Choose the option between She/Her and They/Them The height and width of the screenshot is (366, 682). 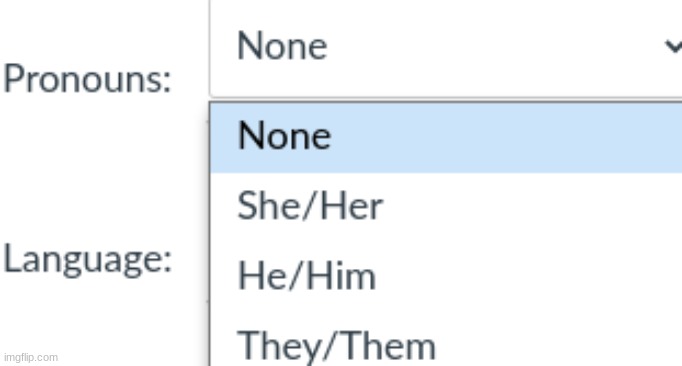pos(446,276)
